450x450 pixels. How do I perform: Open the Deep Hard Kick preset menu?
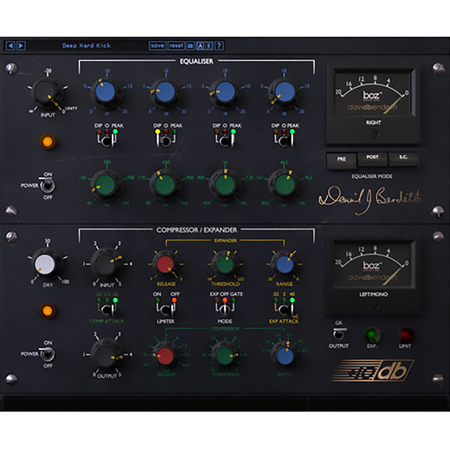tap(86, 46)
